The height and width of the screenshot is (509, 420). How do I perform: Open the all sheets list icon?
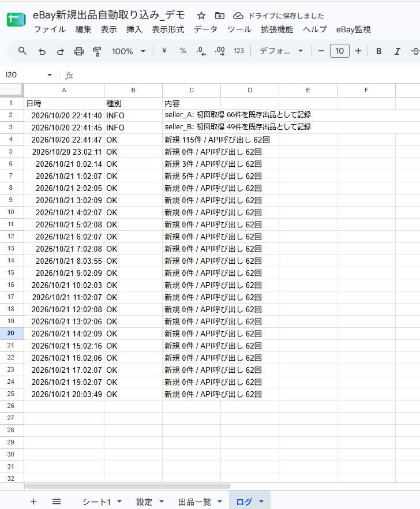coord(57,501)
